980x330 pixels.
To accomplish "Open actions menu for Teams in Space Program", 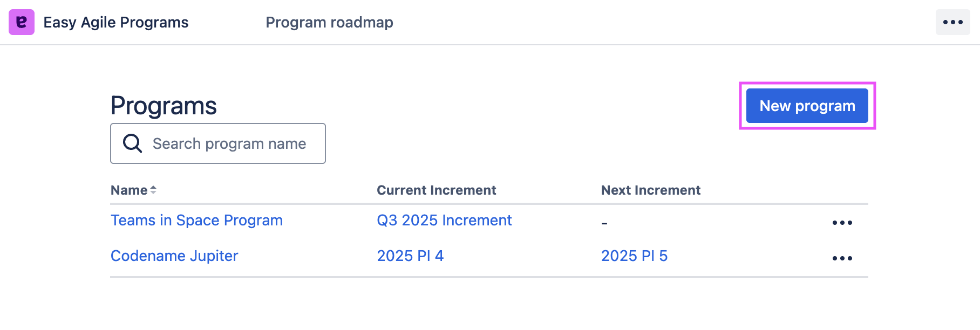I will (x=842, y=223).
